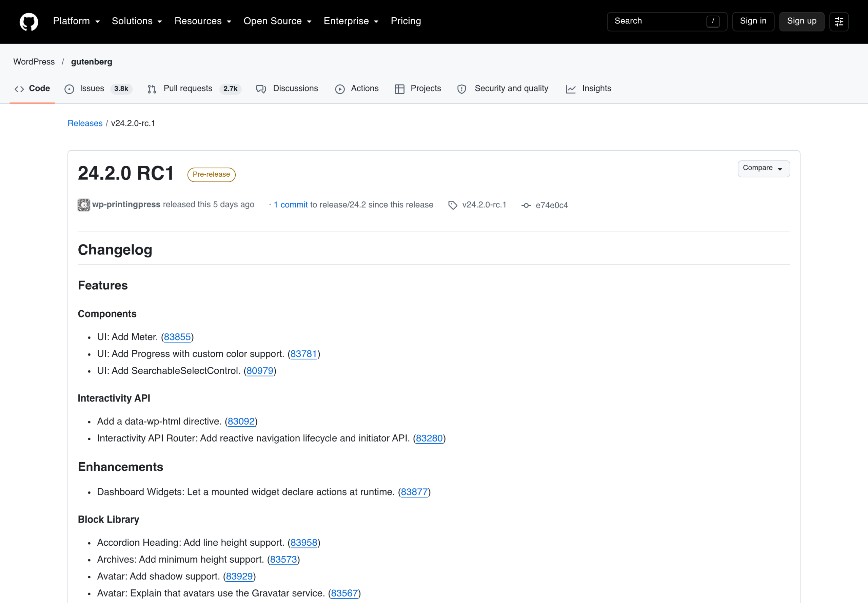Switch to the Issues tab
The height and width of the screenshot is (603, 868).
point(99,89)
